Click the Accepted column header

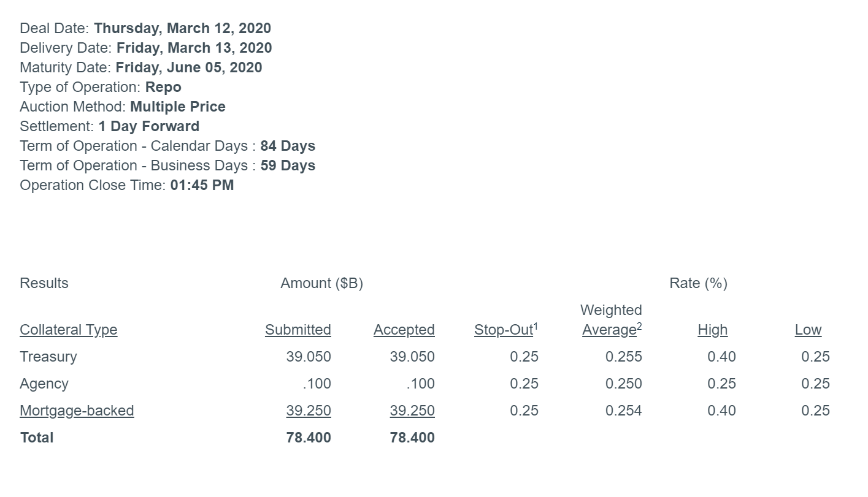click(404, 330)
